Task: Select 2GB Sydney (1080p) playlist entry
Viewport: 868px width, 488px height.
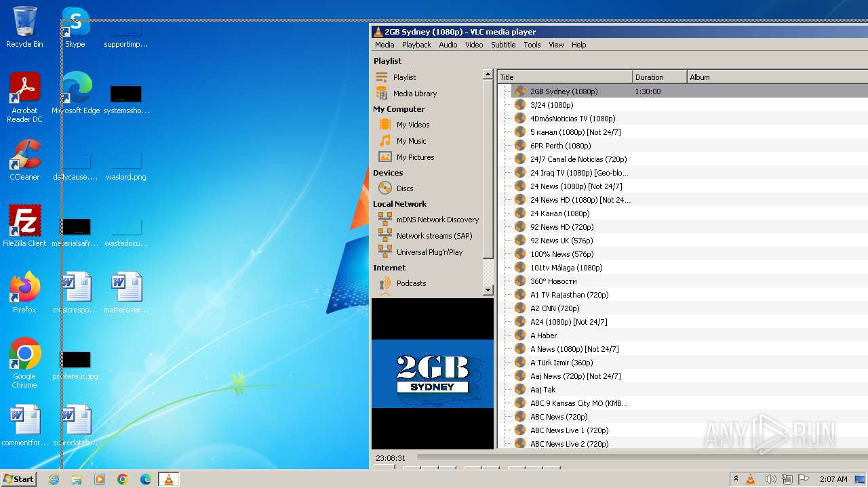Action: coord(682,91)
